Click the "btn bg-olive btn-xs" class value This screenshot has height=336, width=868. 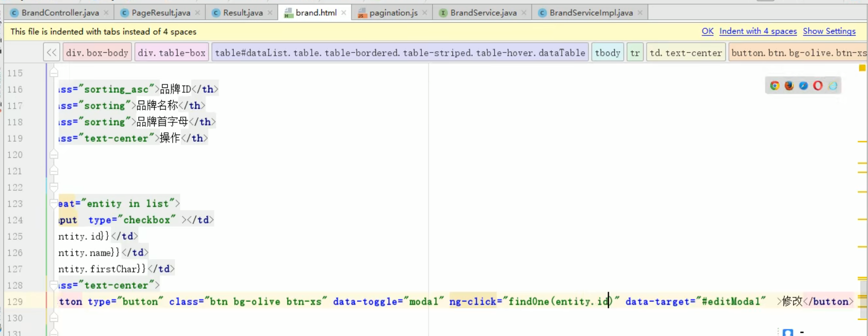tap(266, 302)
